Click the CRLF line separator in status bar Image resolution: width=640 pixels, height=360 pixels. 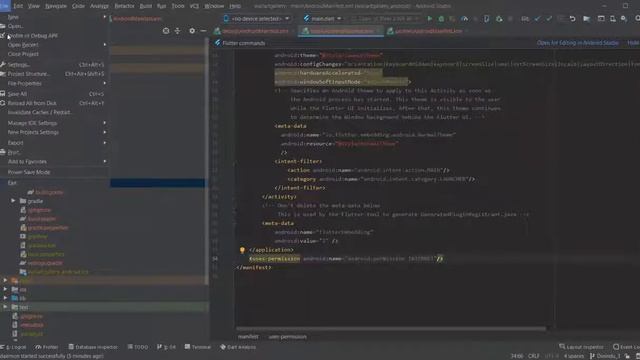(x=533, y=356)
